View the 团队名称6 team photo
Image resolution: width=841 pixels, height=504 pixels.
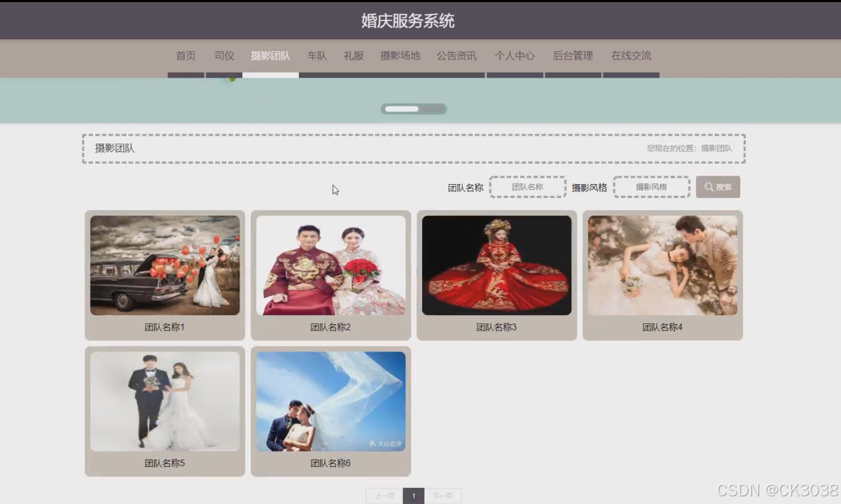click(x=330, y=400)
